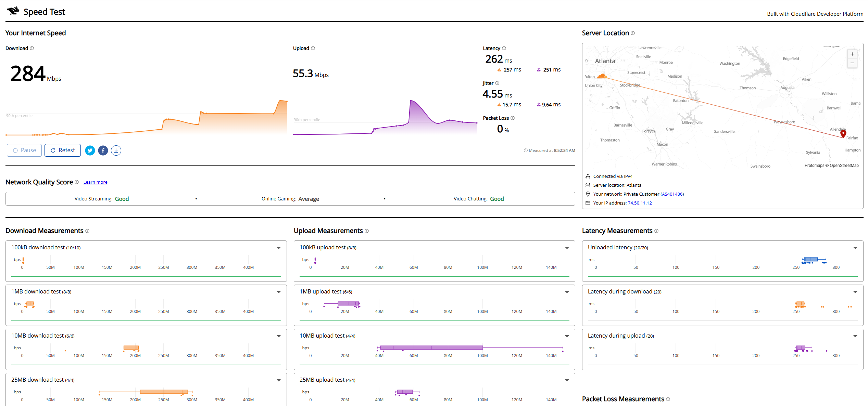Click the Unloaded latency box plot

click(x=814, y=260)
